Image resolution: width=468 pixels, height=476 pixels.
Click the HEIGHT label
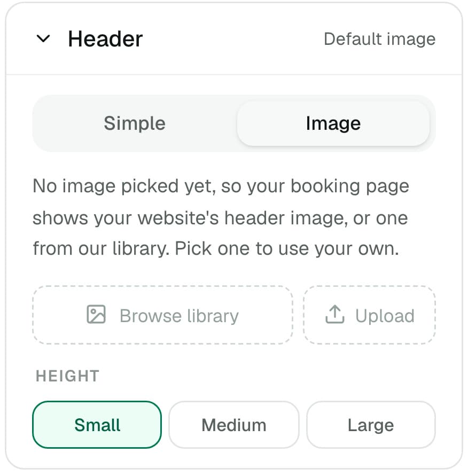pos(68,376)
